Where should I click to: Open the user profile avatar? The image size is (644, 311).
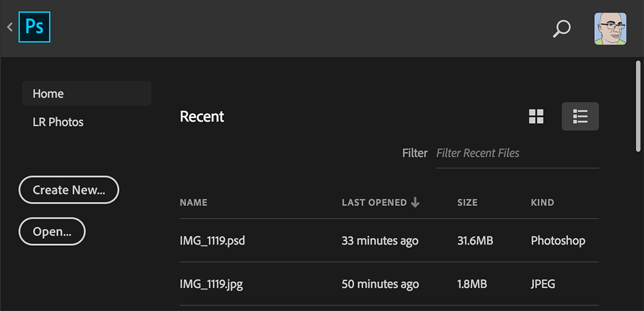pyautogui.click(x=611, y=28)
